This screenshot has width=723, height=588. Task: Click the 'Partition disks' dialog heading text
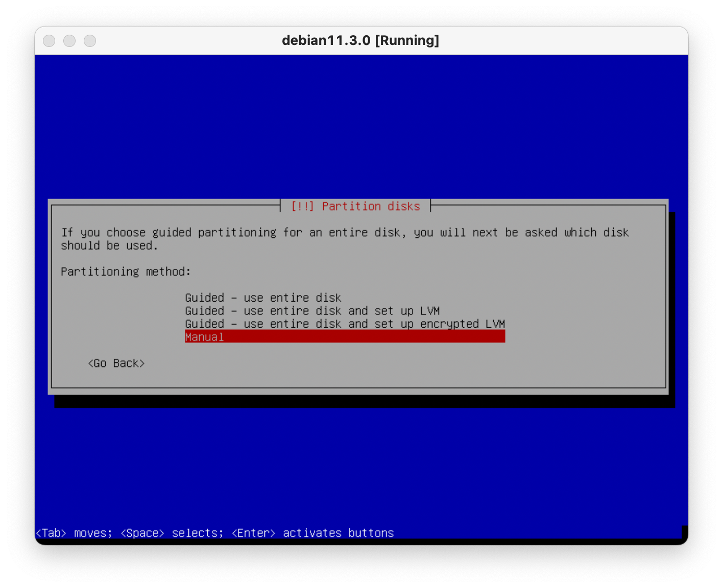371,206
